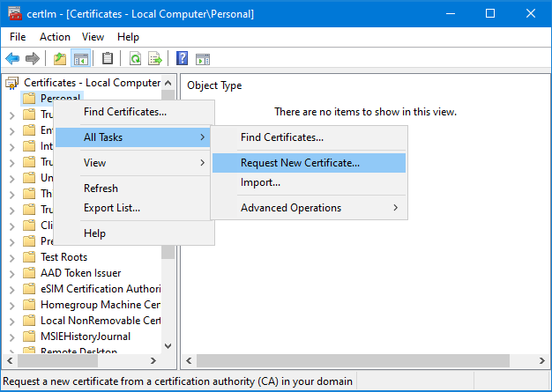
Task: Click the eSIM Certification folder icon
Action: tap(29, 289)
